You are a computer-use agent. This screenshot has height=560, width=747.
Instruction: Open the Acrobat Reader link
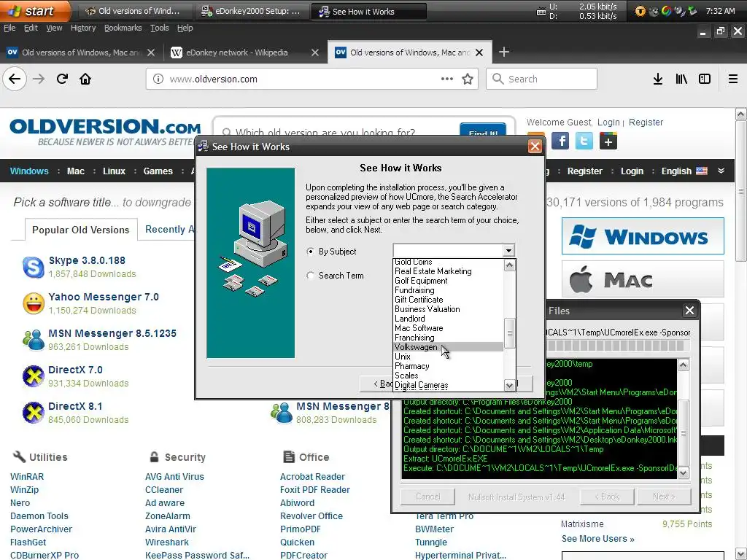312,477
